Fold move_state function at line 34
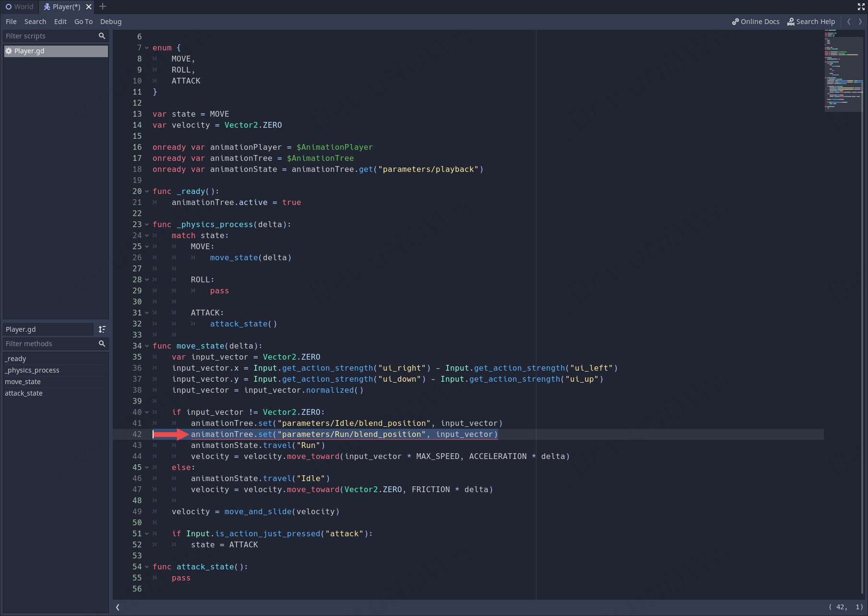Image resolution: width=868 pixels, height=616 pixels. tap(147, 346)
